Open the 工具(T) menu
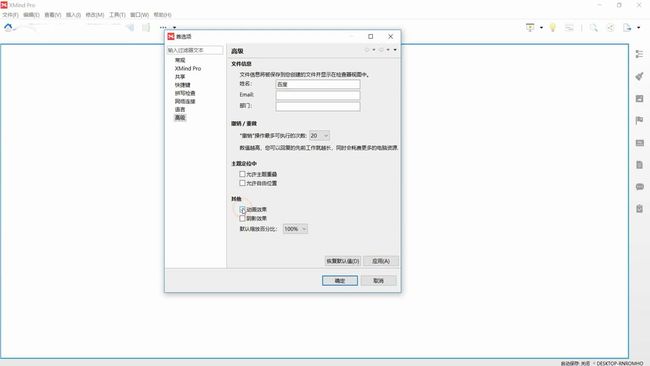Image resolution: width=650 pixels, height=366 pixels. click(117, 15)
